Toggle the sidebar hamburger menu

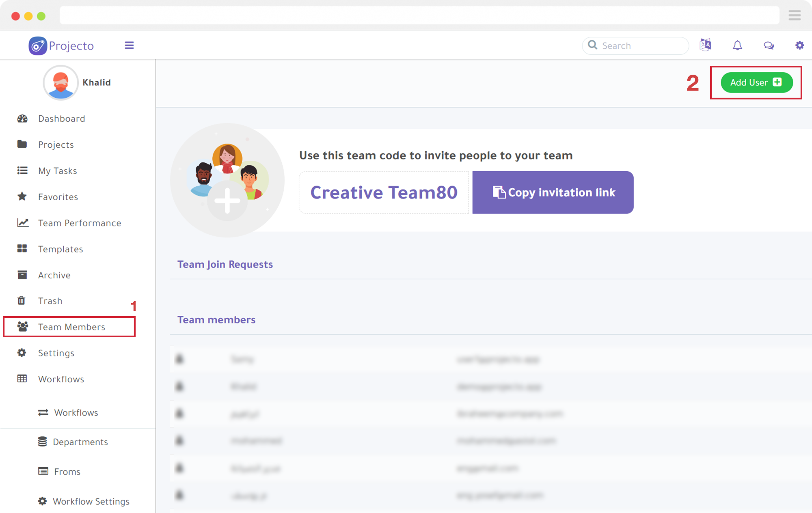(x=129, y=45)
